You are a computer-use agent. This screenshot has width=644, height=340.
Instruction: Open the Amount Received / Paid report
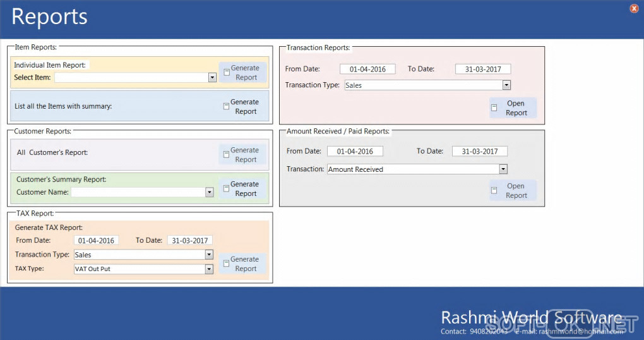pyautogui.click(x=513, y=190)
